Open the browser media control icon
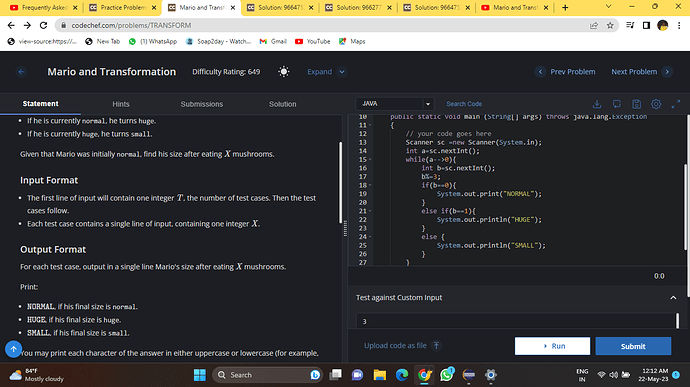 coord(630,26)
